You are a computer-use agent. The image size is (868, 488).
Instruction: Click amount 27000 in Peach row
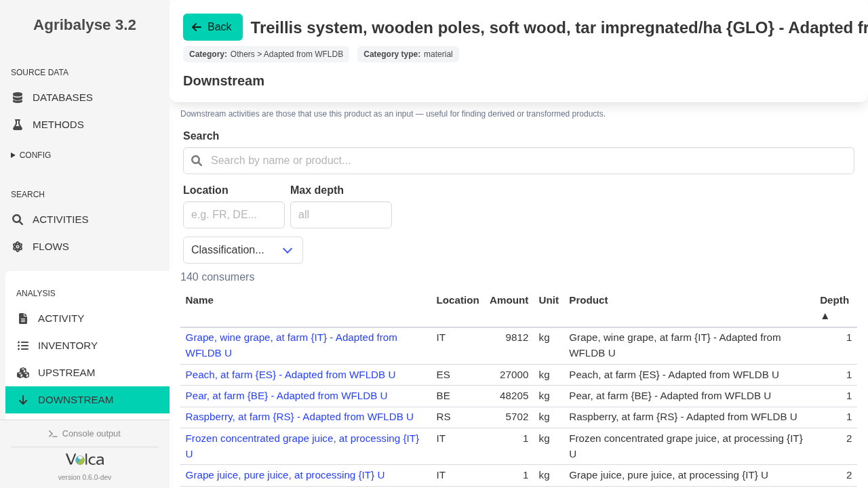pos(514,375)
